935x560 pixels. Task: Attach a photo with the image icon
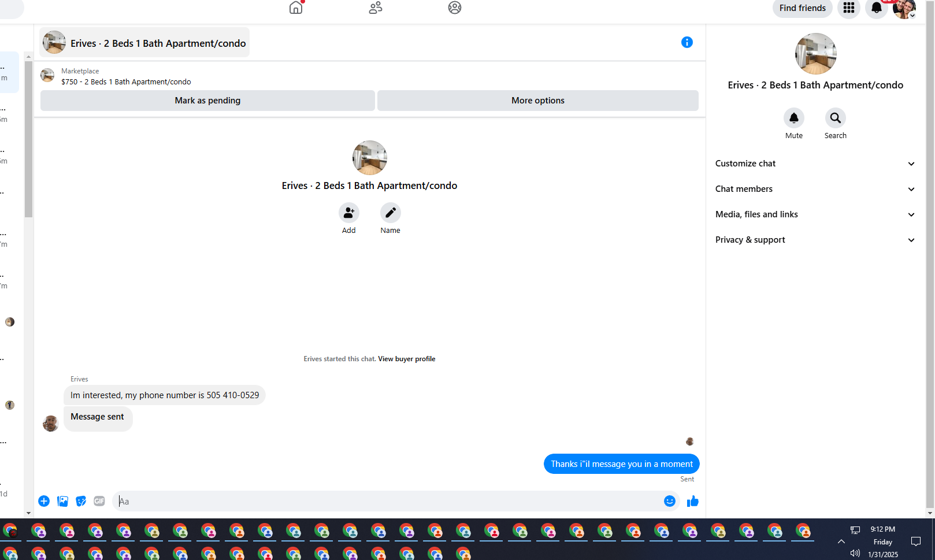click(x=62, y=501)
